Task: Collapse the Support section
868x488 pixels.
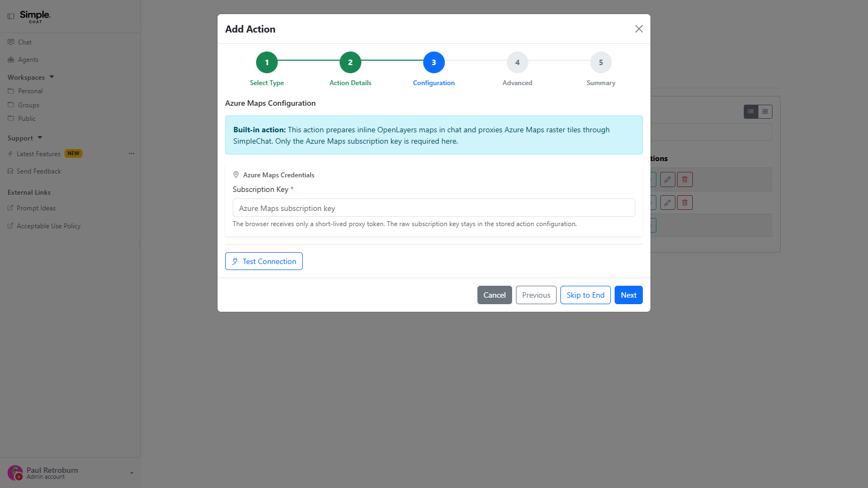Action: 25,138
